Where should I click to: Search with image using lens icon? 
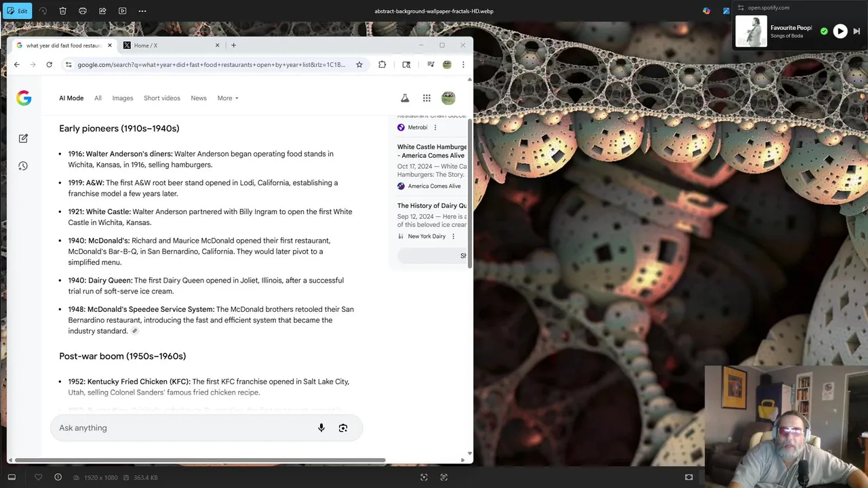[343, 428]
